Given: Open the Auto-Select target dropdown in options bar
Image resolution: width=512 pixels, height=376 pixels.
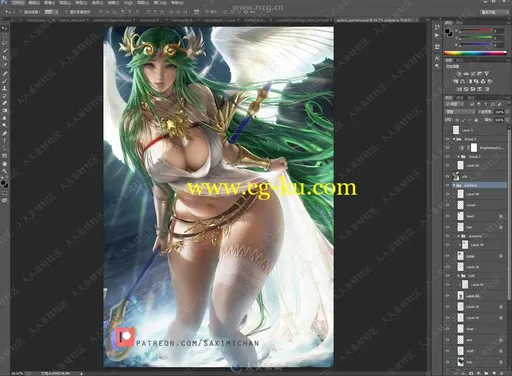Looking at the screenshot, I should click(51, 12).
